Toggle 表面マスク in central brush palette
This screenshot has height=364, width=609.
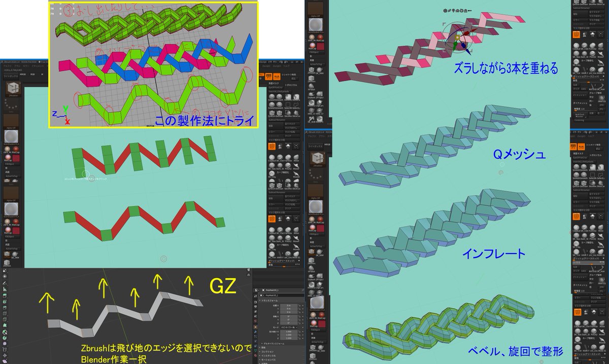pos(274,83)
